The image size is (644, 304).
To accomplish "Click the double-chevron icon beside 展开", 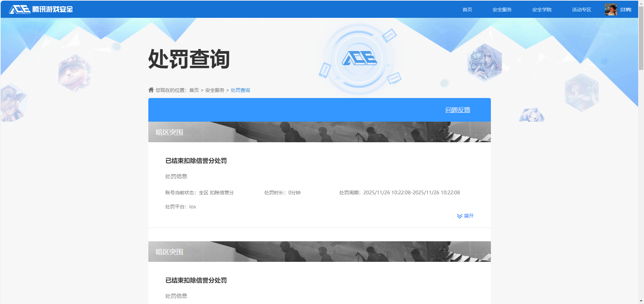I will tap(459, 216).
